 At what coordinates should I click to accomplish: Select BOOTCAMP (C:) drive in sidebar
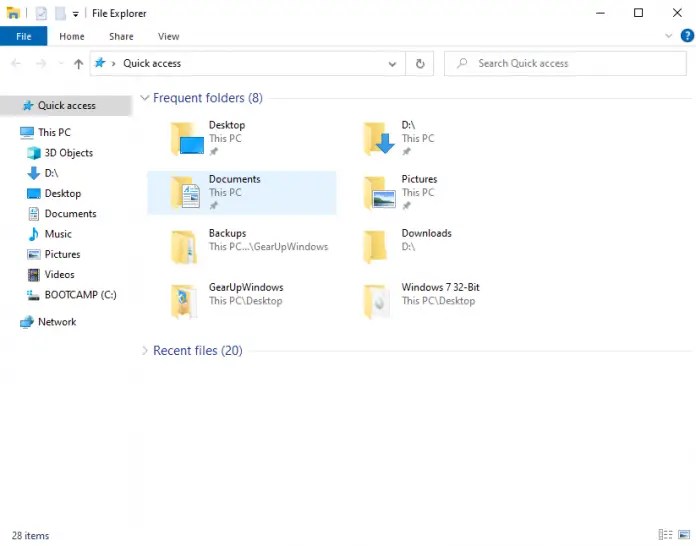pos(71,295)
